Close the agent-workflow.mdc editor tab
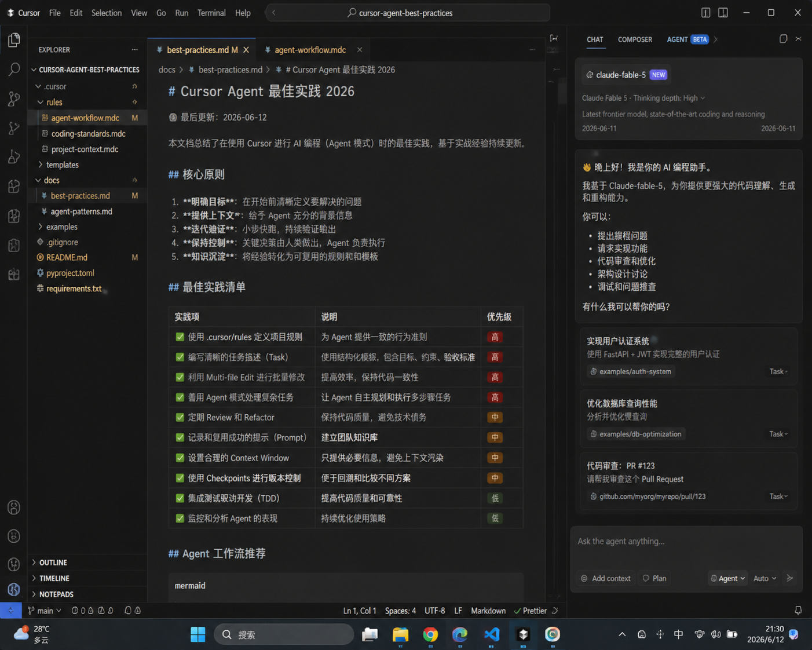This screenshot has width=812, height=650. (360, 50)
